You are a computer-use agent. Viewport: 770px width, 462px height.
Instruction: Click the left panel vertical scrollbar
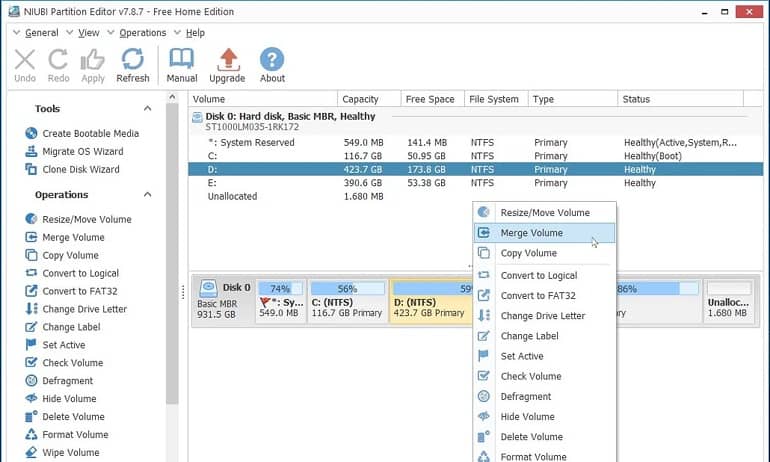(172, 253)
